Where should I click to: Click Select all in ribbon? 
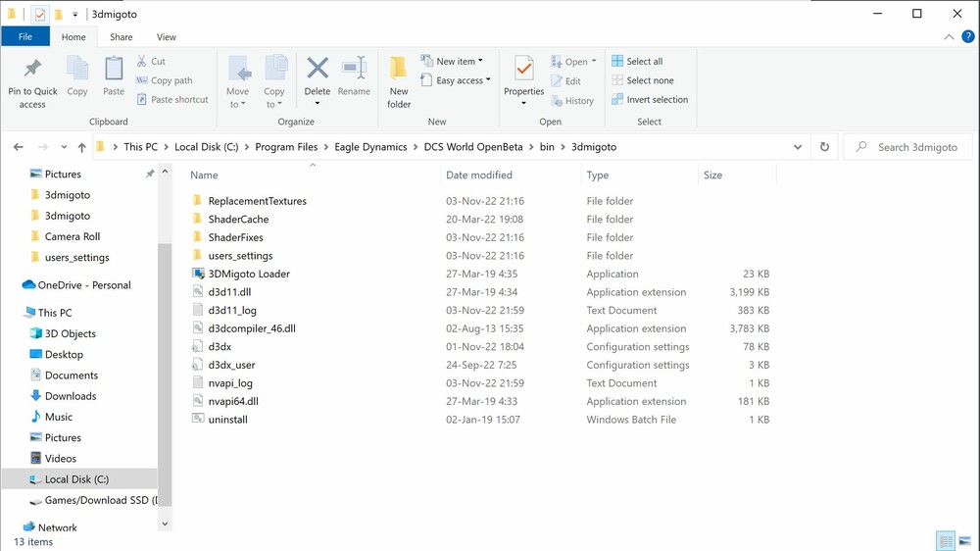(x=638, y=62)
